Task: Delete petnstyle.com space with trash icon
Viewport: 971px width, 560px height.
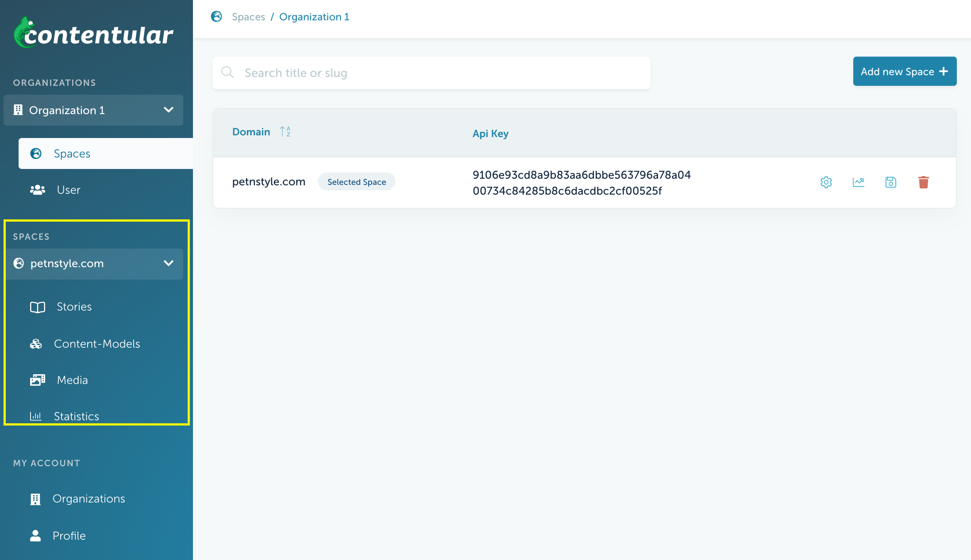Action: tap(923, 182)
